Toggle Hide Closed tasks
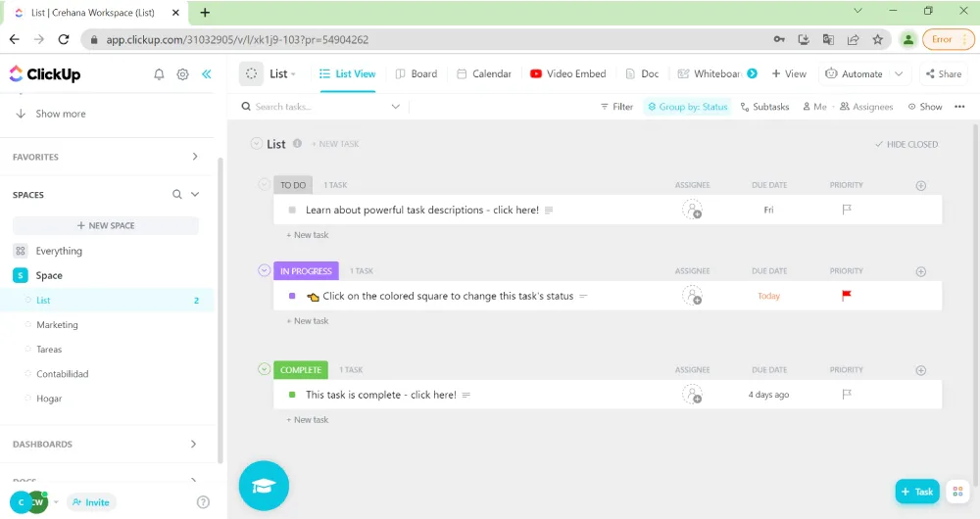 (906, 144)
